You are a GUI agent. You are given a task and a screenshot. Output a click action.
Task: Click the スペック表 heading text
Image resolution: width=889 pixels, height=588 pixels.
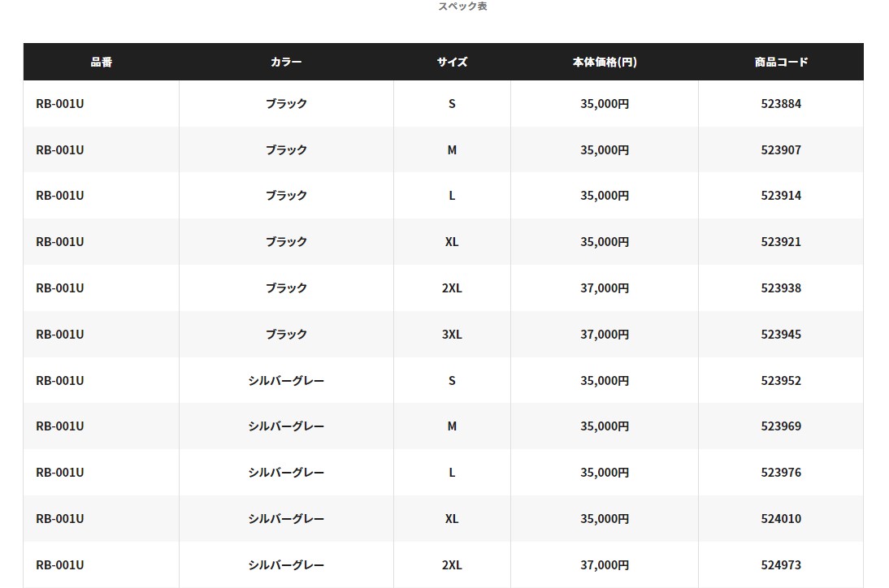462,6
